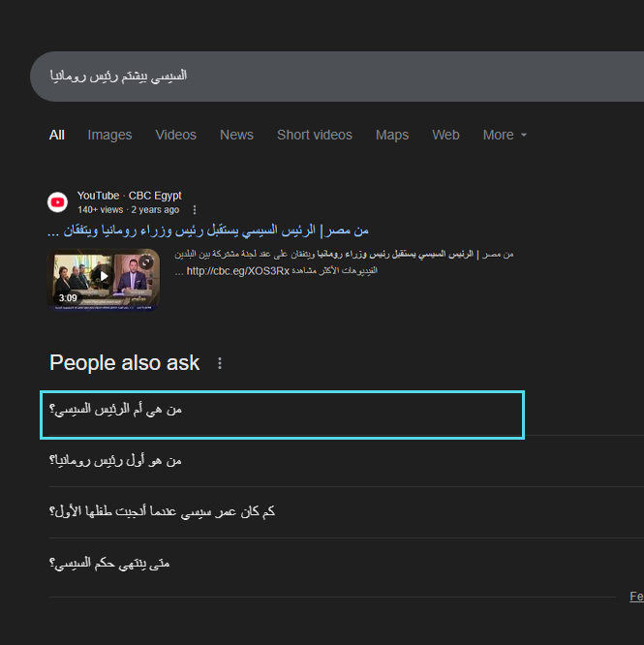The width and height of the screenshot is (644, 645).
Task: Click the search query input field
Action: (x=337, y=77)
